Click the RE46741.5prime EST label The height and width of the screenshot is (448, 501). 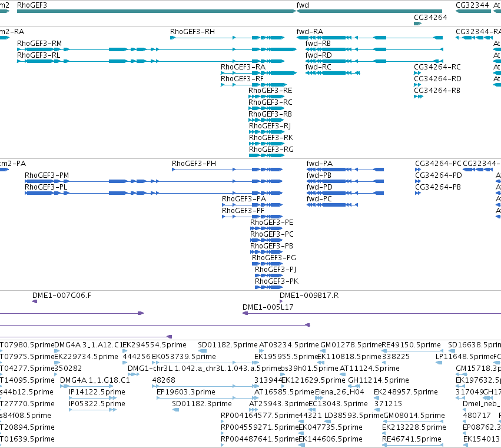(x=412, y=439)
